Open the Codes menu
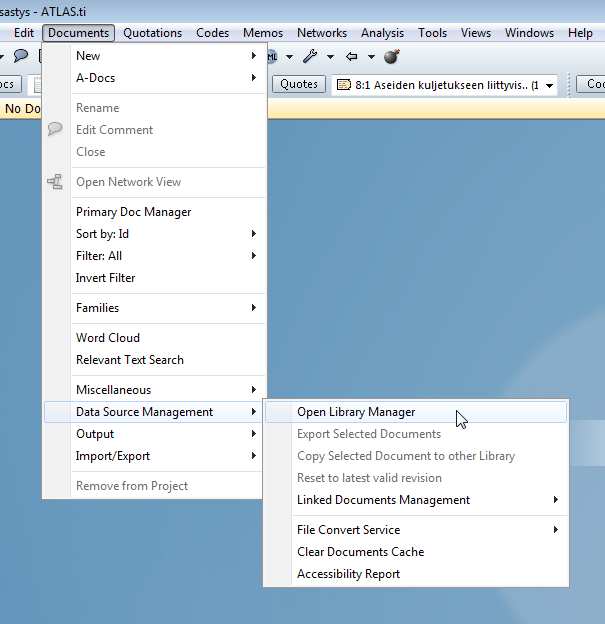This screenshot has height=624, width=605. click(x=213, y=33)
